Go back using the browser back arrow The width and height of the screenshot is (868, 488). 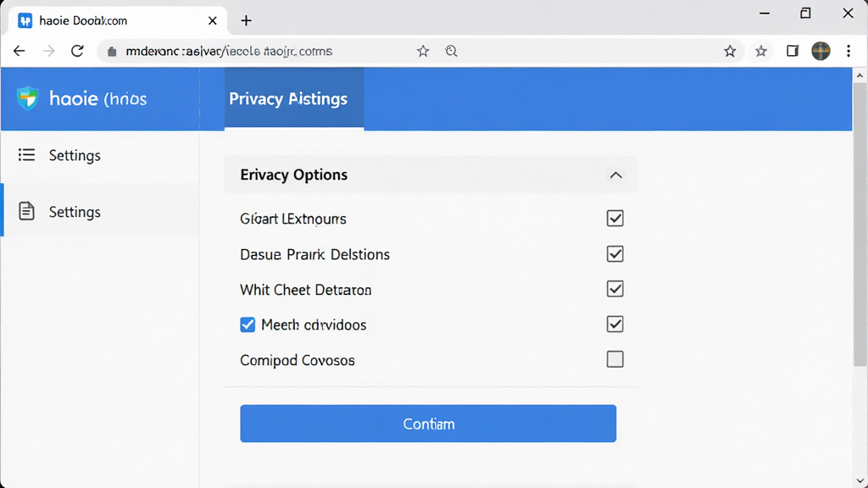click(19, 51)
